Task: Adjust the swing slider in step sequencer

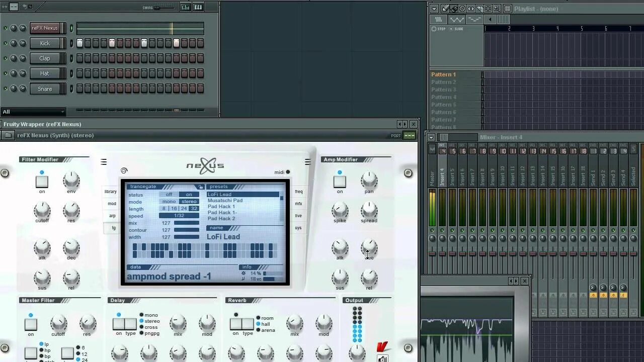Action: pos(164,8)
